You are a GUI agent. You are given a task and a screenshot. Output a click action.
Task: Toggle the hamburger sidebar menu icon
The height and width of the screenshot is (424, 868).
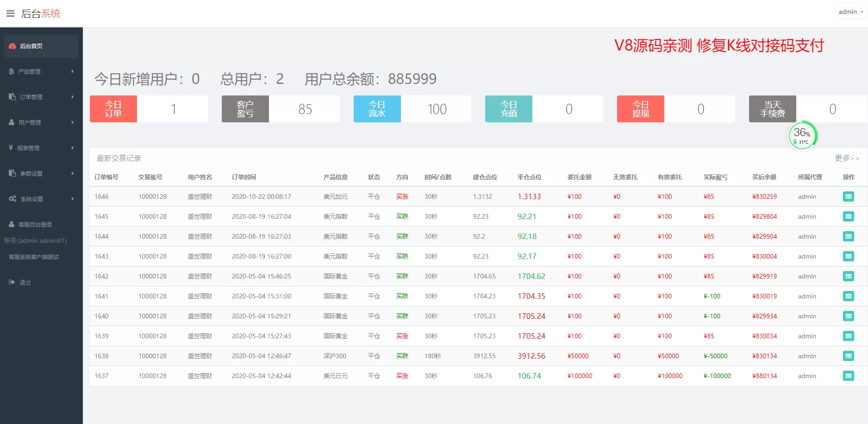[10, 13]
